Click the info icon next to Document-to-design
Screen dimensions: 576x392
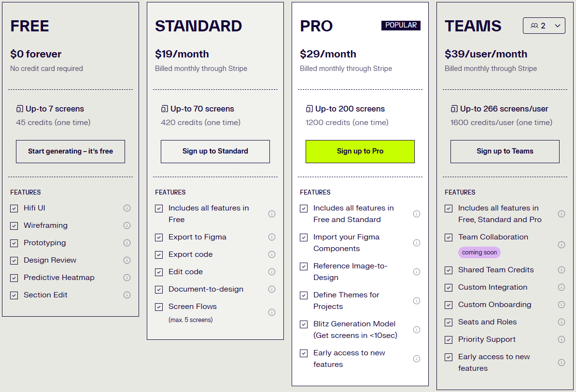tap(271, 289)
